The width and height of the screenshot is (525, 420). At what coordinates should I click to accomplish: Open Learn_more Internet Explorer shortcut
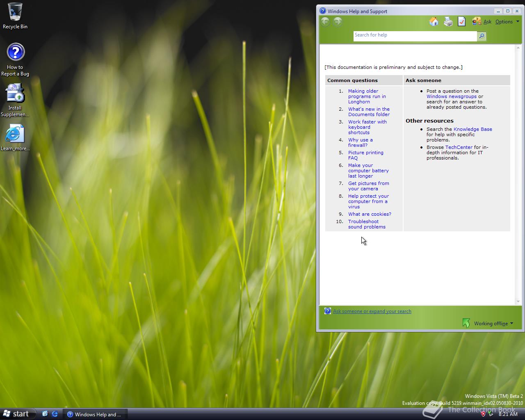click(15, 137)
